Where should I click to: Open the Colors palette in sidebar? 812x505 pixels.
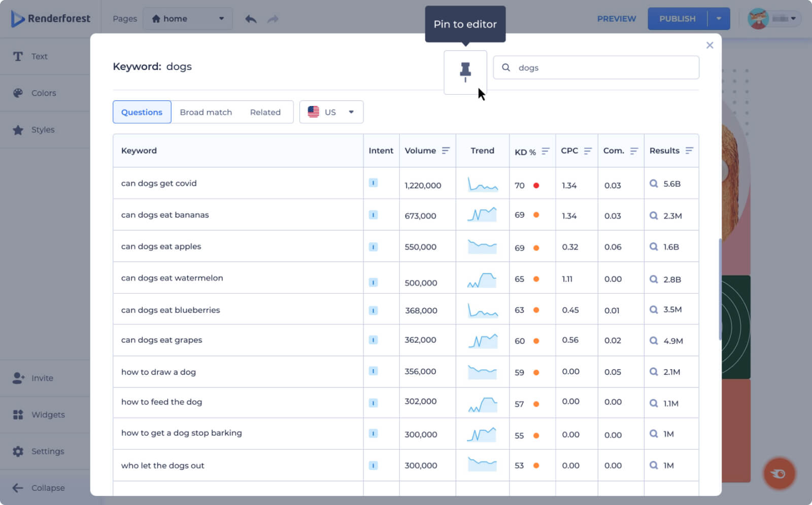click(44, 93)
